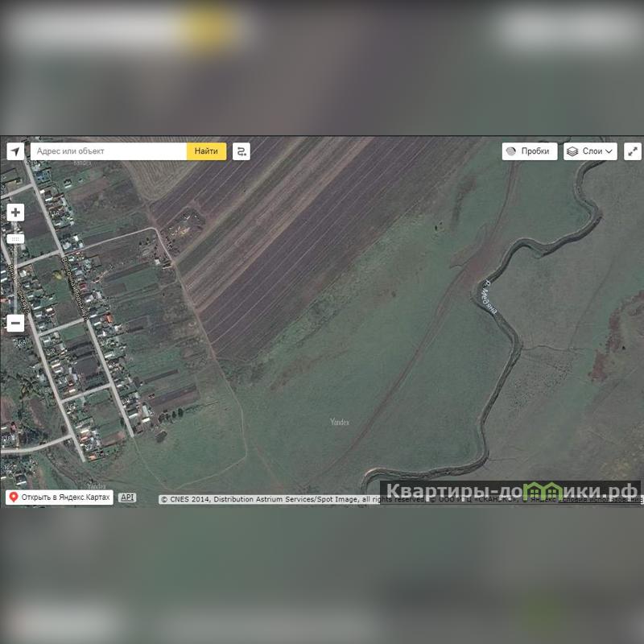Follow the Открыть в Яндекс.Картах link
644x644 pixels.
point(66,497)
